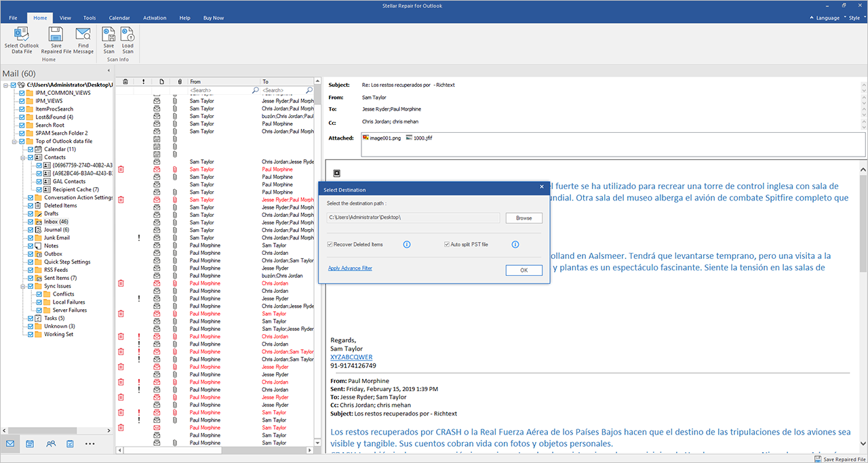Click magnifier icon in From search box
This screenshot has height=463, width=868.
click(256, 89)
